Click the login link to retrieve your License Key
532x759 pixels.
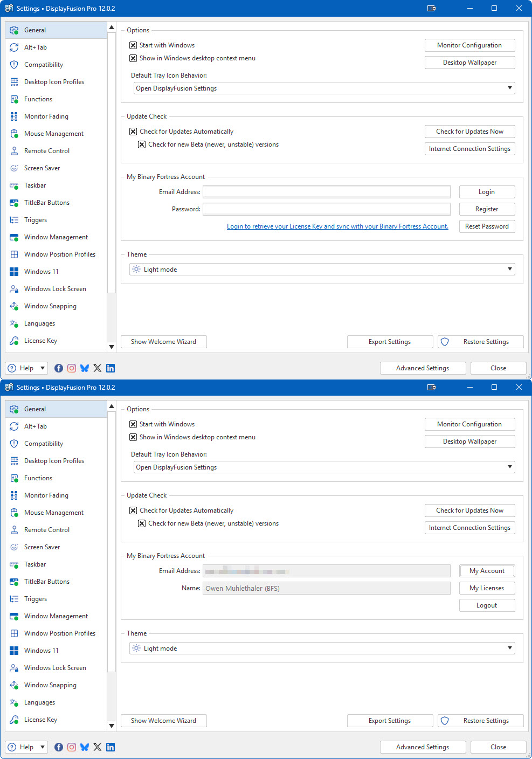[x=337, y=226]
